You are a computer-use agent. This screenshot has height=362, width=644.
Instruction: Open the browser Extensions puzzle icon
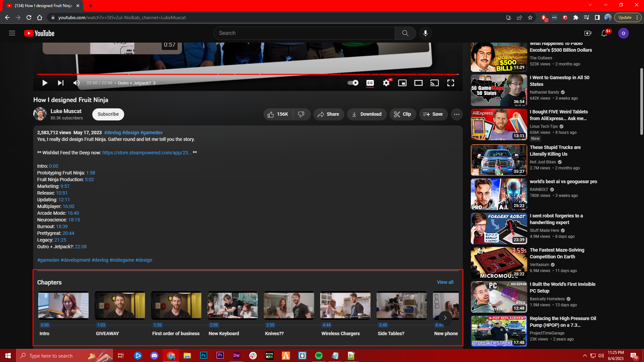pyautogui.click(x=576, y=17)
